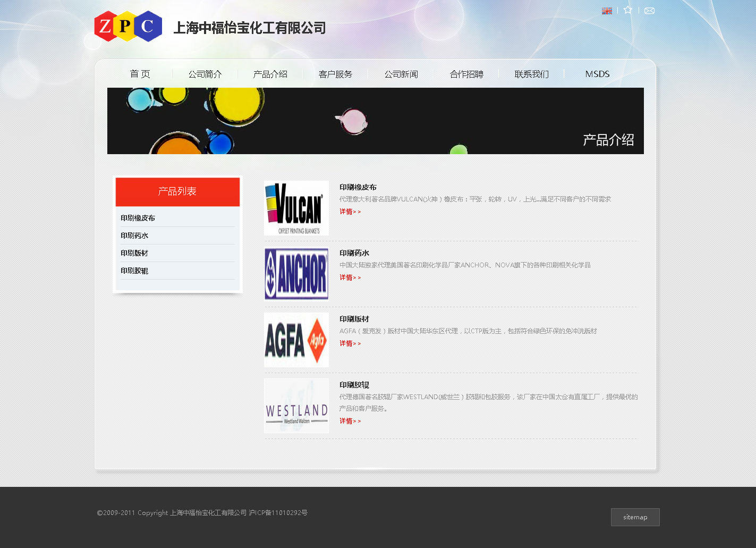Open the Westland logo product image
Screen dimensions: 756x548
click(296, 406)
